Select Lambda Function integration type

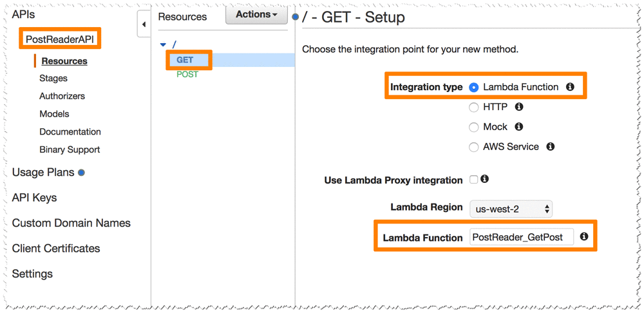click(x=474, y=87)
